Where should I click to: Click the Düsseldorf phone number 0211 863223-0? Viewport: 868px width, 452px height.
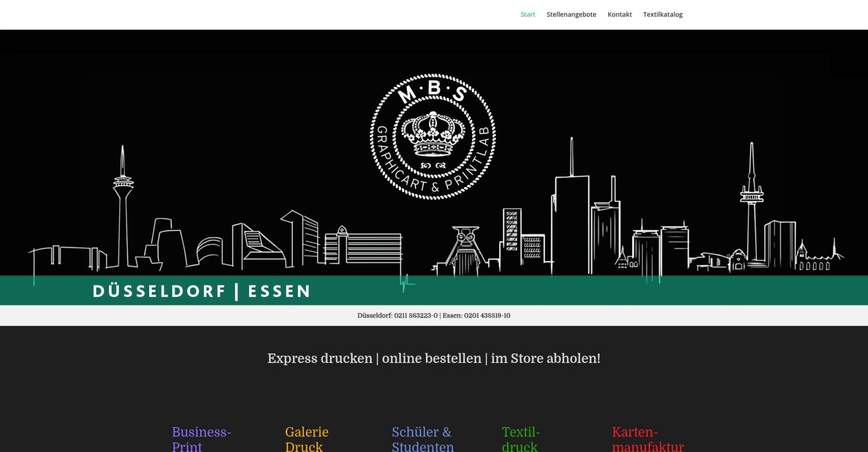(416, 316)
